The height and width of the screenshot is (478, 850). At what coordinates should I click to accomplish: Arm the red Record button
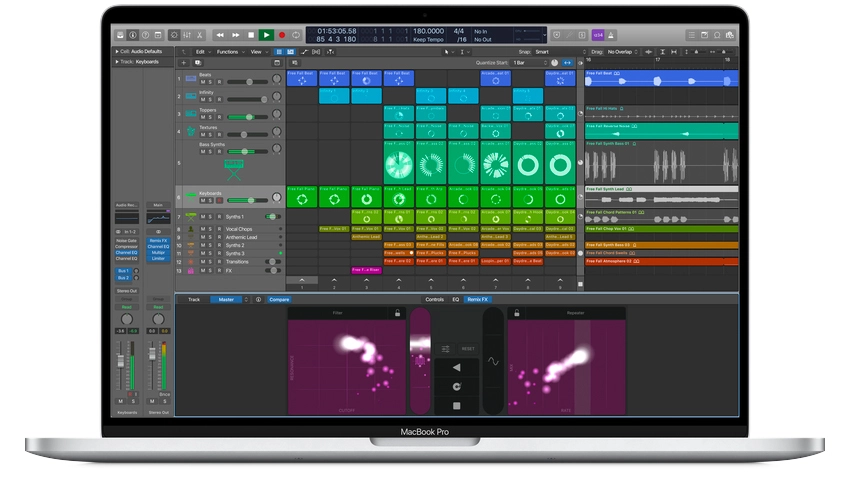tap(282, 35)
